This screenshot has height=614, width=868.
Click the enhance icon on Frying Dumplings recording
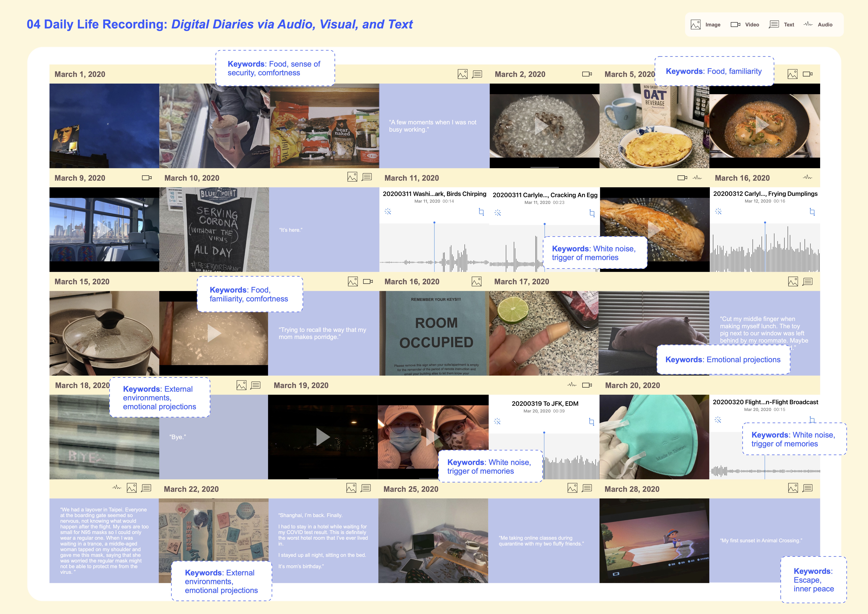718,211
